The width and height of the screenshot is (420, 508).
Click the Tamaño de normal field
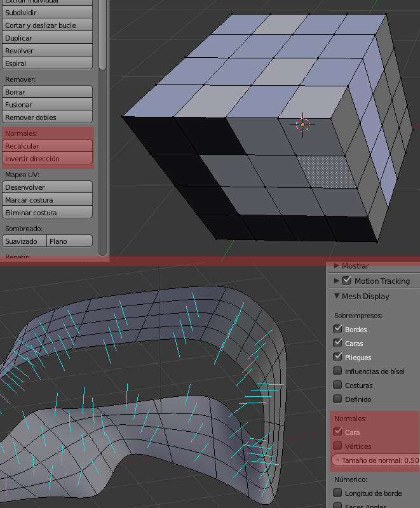(376, 460)
